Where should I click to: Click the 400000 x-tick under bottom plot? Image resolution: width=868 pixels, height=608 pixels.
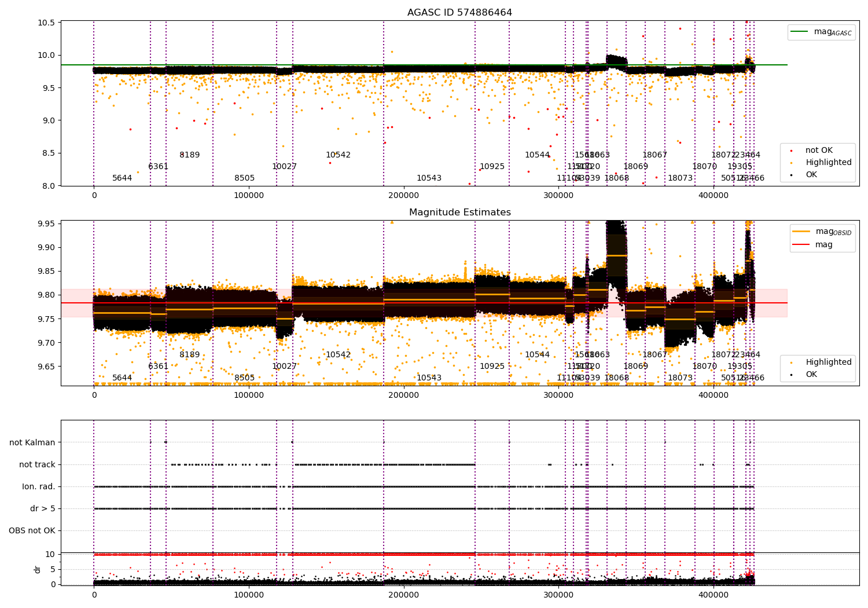pos(713,595)
